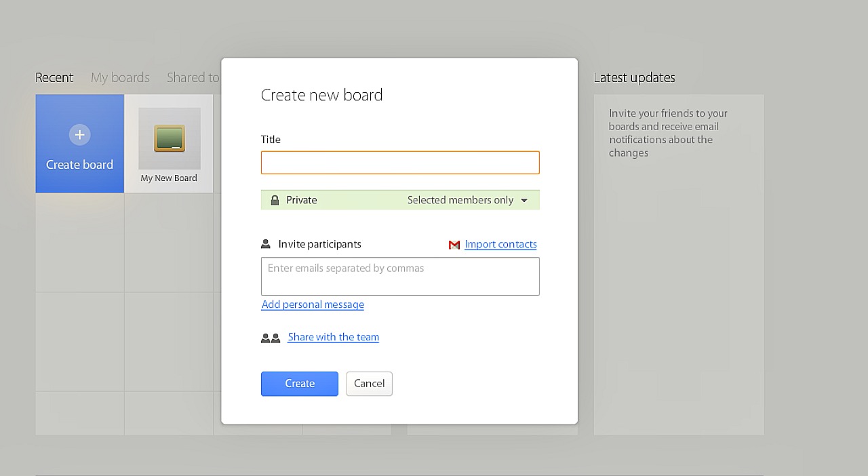Switch to the My boards tab
Viewport: 868px width, 476px height.
pyautogui.click(x=120, y=77)
